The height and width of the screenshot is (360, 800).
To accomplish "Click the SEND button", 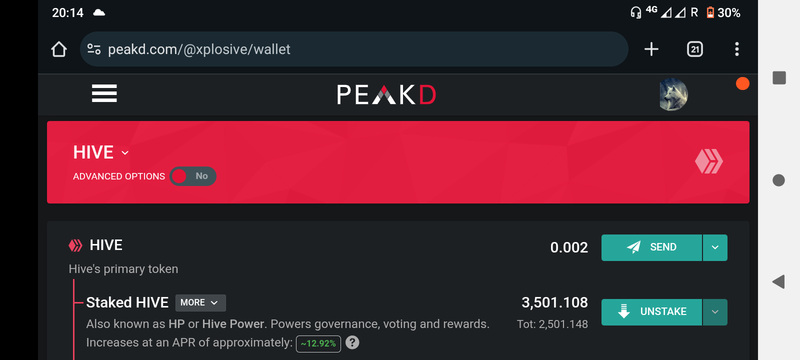I will coord(652,248).
